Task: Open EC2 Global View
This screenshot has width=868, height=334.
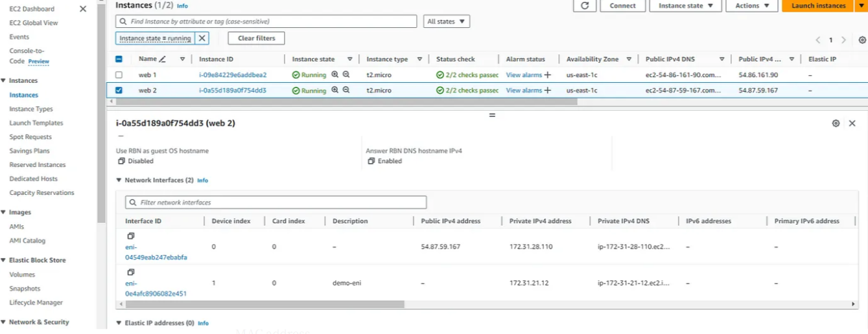Action: (x=34, y=23)
